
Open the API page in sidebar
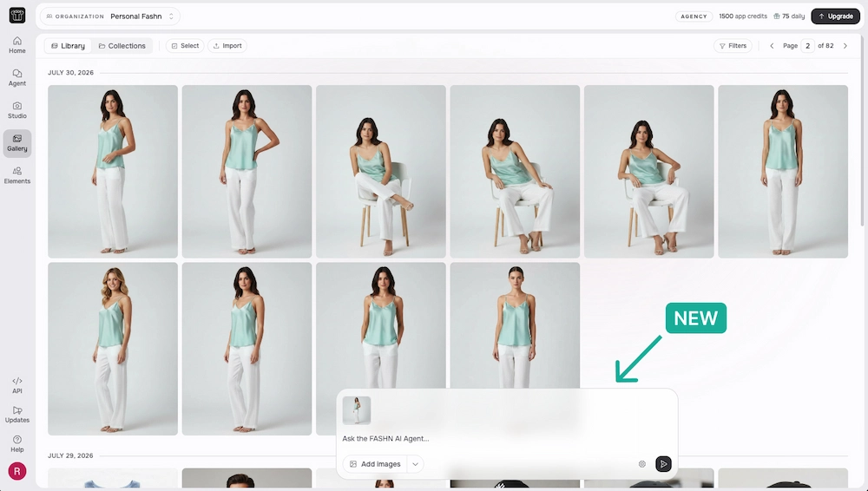17,385
